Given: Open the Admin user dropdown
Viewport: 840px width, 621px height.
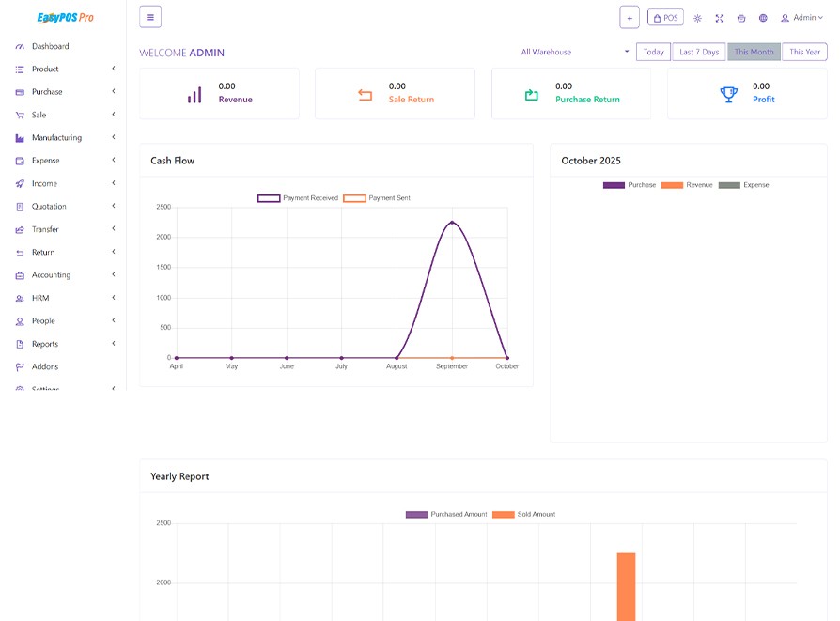Looking at the screenshot, I should tap(802, 18).
